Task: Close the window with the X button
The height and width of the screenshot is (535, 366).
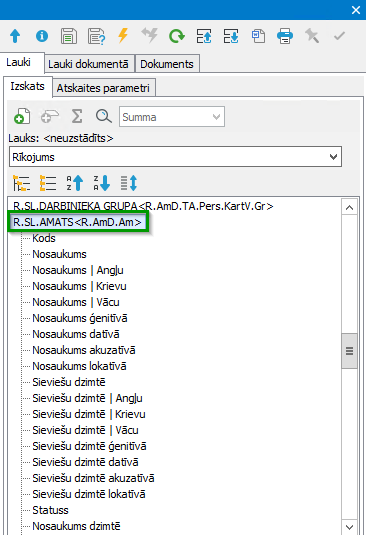Action: (356, 10)
